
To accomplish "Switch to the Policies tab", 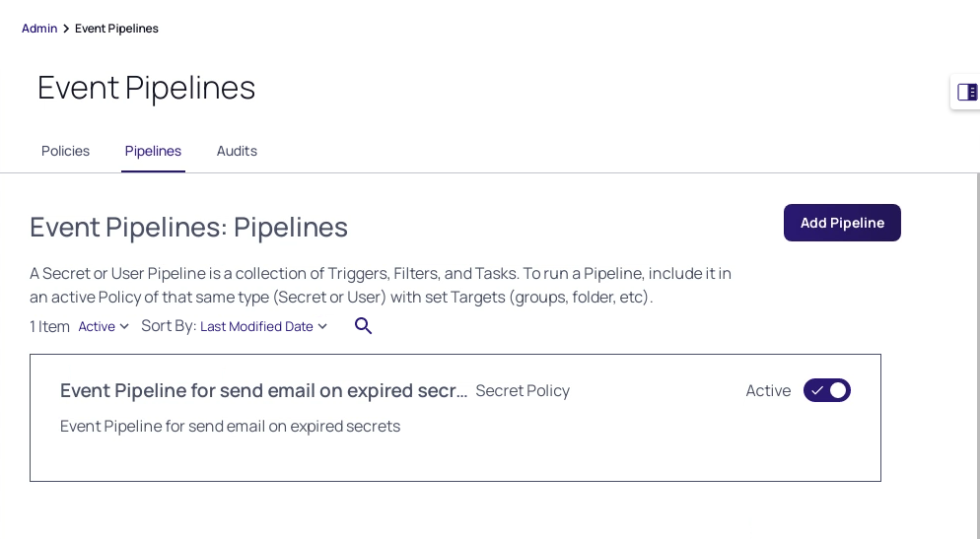I will tap(66, 151).
